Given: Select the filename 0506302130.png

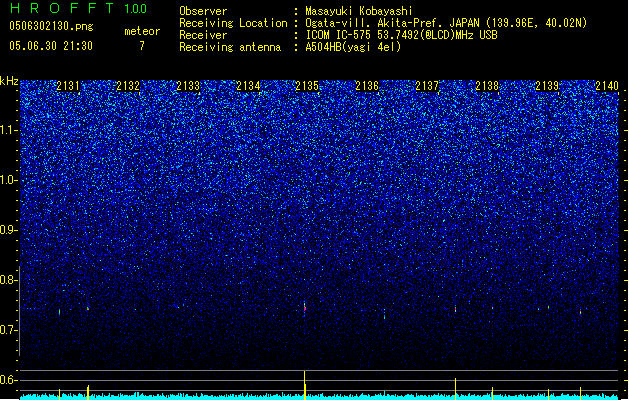Looking at the screenshot, I should point(51,26).
